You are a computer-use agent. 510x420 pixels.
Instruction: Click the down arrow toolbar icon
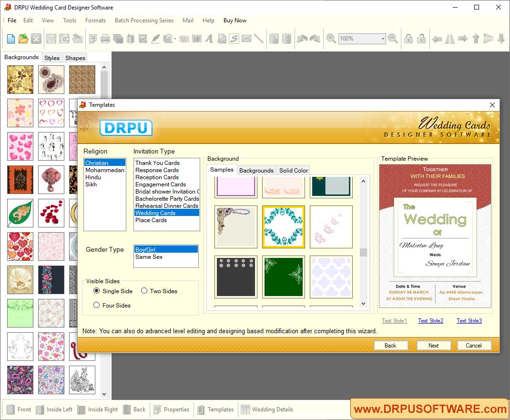pos(501,39)
